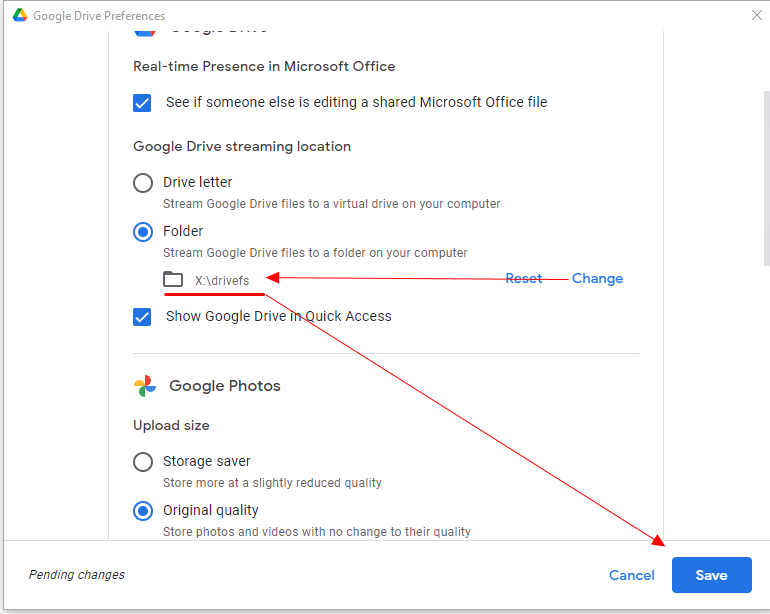Save the preferences
The width and height of the screenshot is (770, 614).
click(x=712, y=575)
